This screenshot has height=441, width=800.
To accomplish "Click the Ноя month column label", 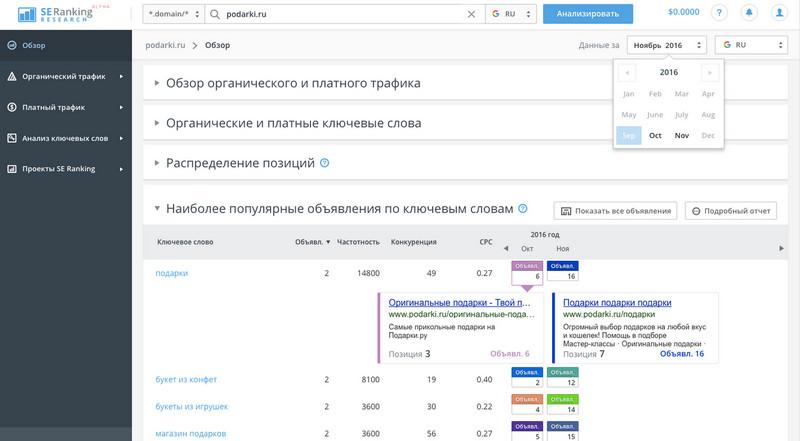I will point(563,249).
